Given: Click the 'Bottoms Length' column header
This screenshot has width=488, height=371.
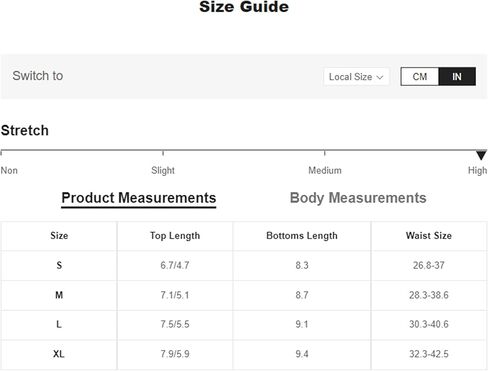Looking at the screenshot, I should point(302,236).
